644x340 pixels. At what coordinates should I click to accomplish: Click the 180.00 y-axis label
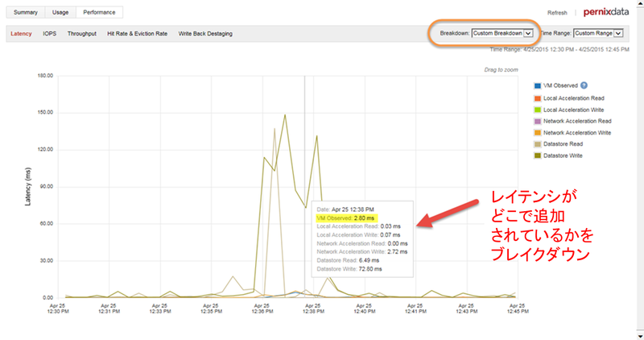point(46,76)
